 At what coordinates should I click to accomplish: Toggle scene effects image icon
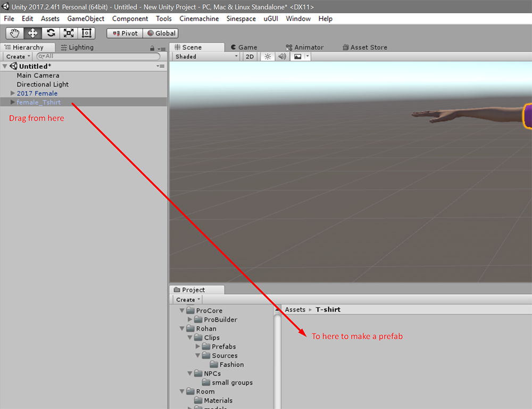(x=297, y=56)
